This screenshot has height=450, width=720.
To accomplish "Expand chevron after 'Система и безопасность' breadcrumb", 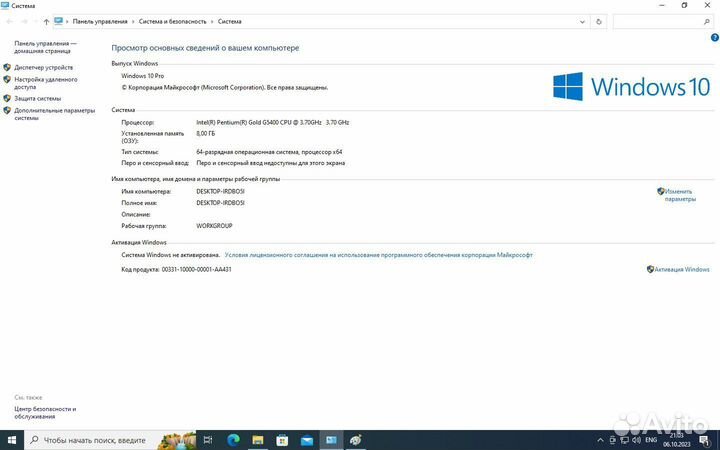I will [x=212, y=22].
